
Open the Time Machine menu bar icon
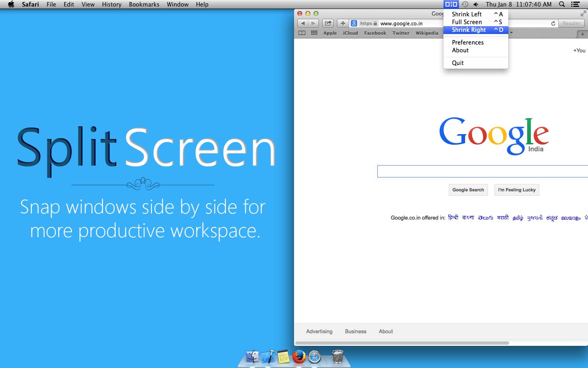tap(465, 4)
